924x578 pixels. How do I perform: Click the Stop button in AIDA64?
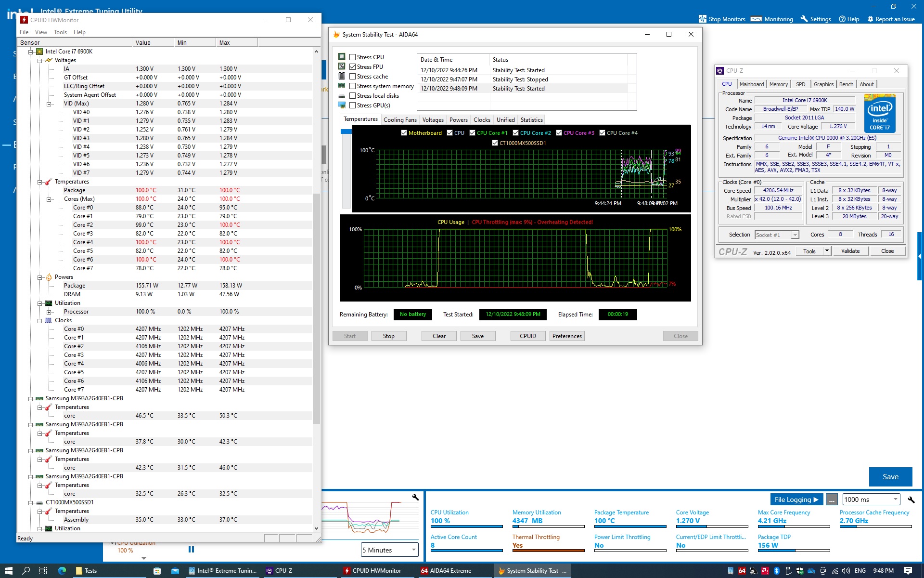[388, 336]
